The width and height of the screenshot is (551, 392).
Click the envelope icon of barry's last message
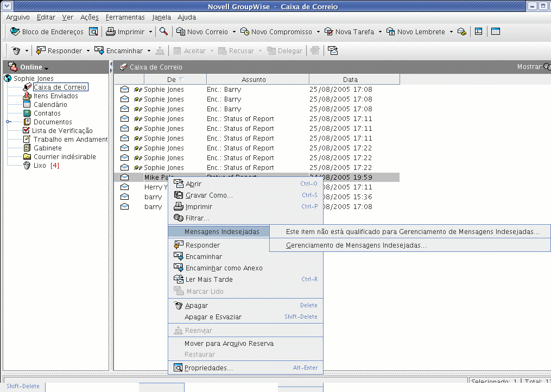click(x=124, y=207)
